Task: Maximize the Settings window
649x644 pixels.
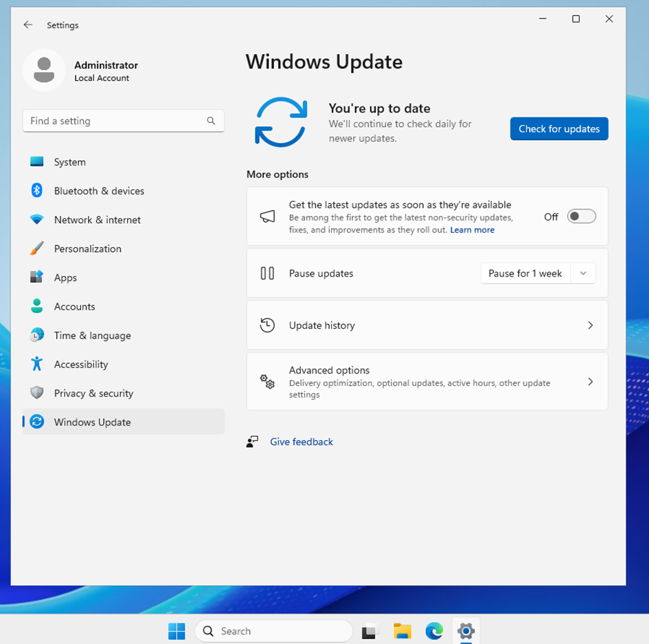Action: 576,19
